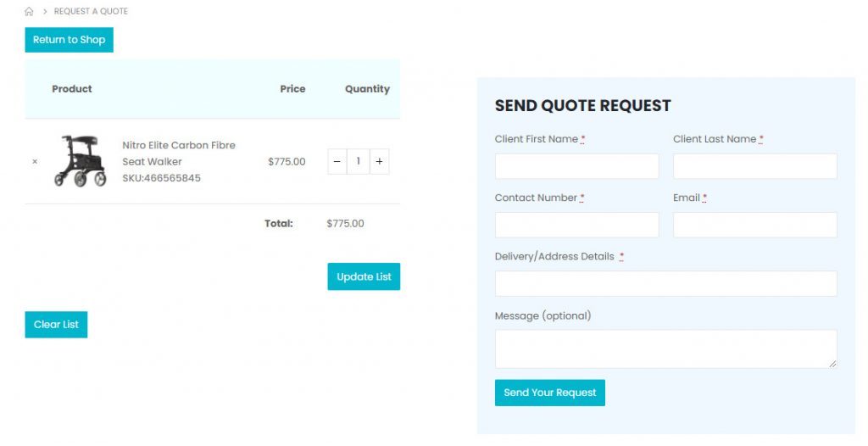The image size is (868, 446).
Task: Click into the Email input field
Action: pyautogui.click(x=754, y=225)
